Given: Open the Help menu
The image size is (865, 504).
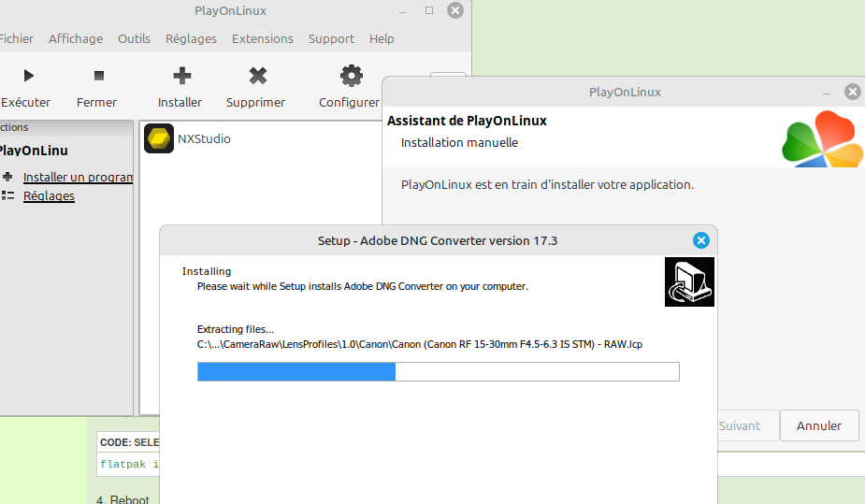Looking at the screenshot, I should tap(382, 38).
